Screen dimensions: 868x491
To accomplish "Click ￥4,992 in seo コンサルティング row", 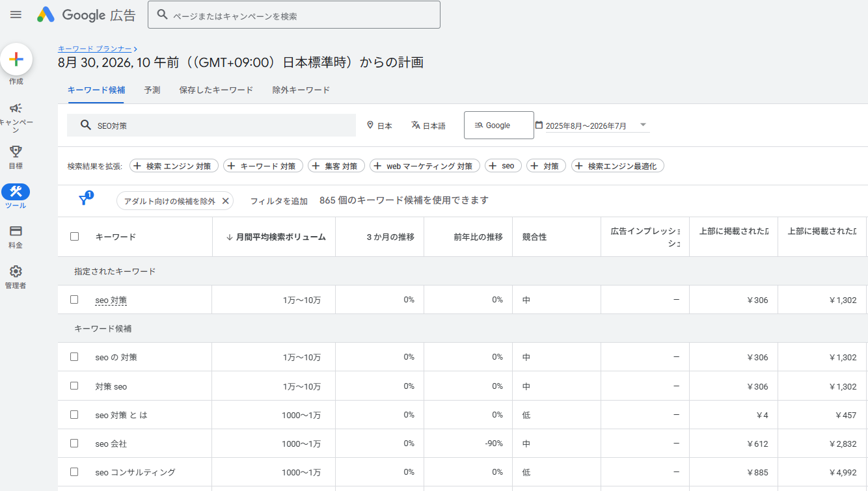I will point(843,472).
